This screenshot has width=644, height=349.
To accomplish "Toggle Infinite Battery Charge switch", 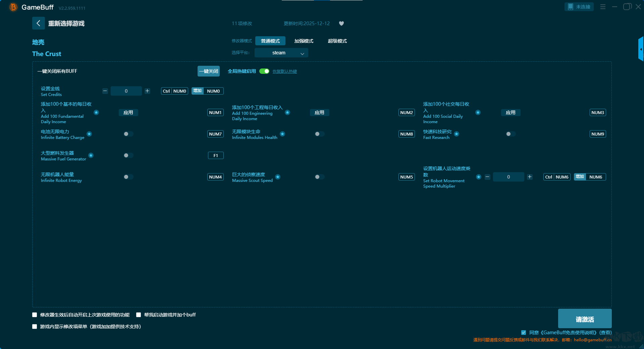I will click(x=128, y=134).
